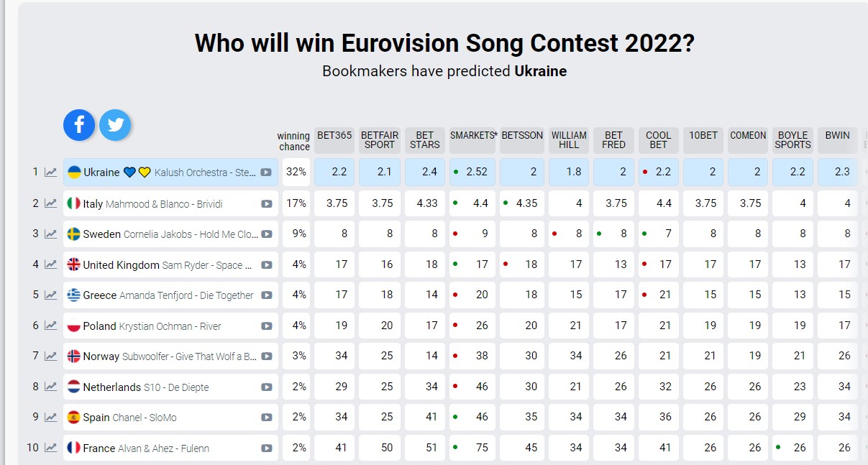Click Sweden's 7 odds under COOL BET

[659, 234]
